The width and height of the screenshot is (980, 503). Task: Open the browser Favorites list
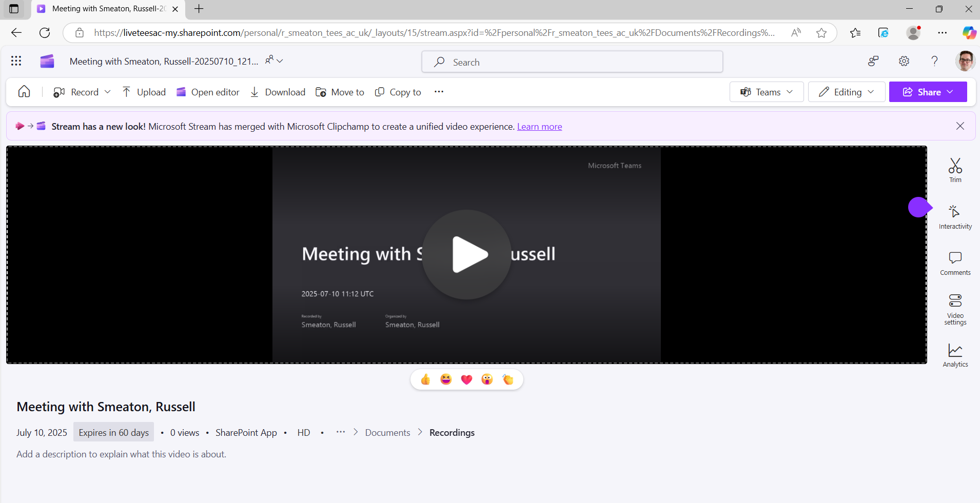855,33
